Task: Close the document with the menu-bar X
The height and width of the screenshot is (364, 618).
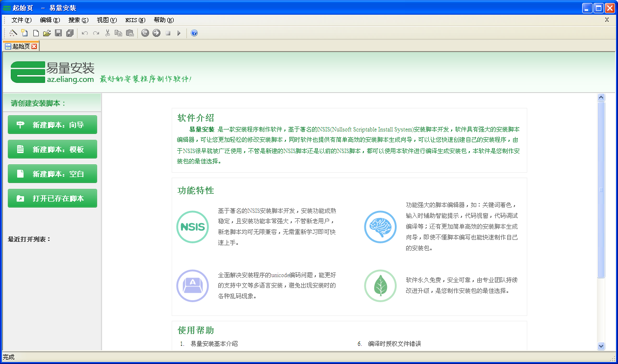Action: (607, 20)
